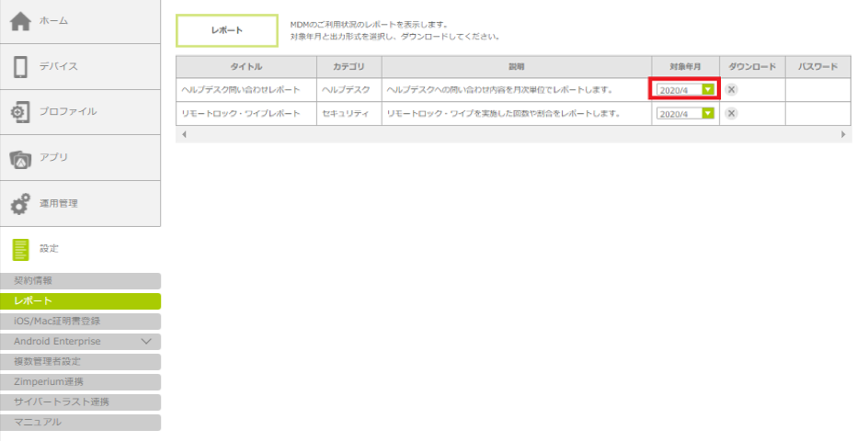Click download X icon for Remote Lock report
The height and width of the screenshot is (441, 868).
pos(731,113)
